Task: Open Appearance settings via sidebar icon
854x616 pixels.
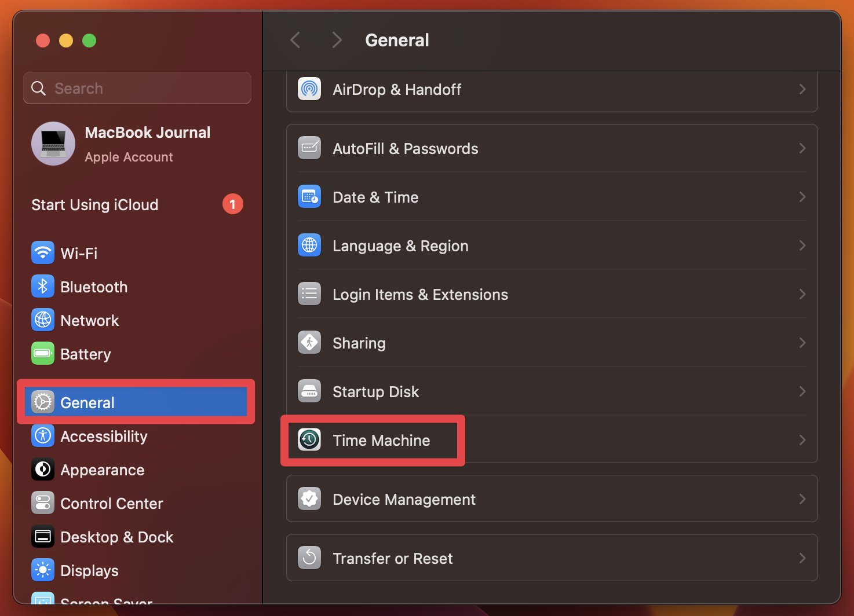Action: coord(43,470)
